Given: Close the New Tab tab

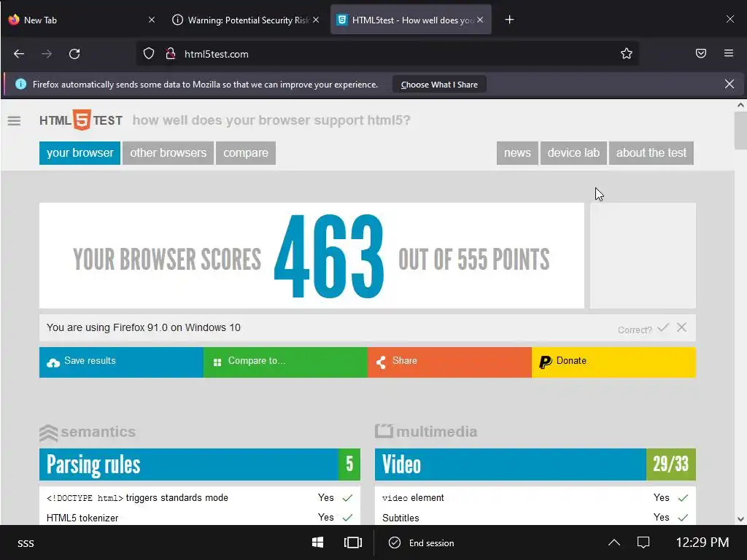Looking at the screenshot, I should click(x=152, y=20).
